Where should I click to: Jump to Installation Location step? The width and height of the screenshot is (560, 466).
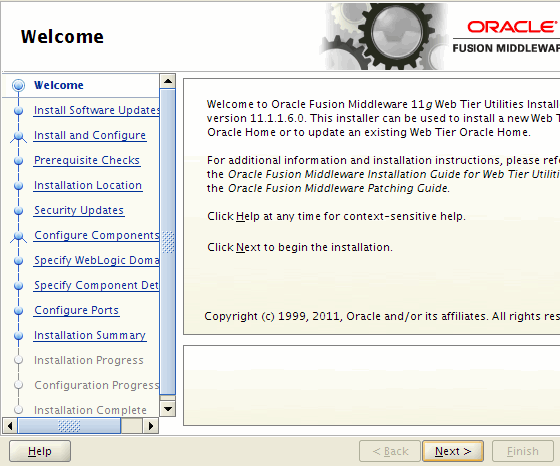88,185
